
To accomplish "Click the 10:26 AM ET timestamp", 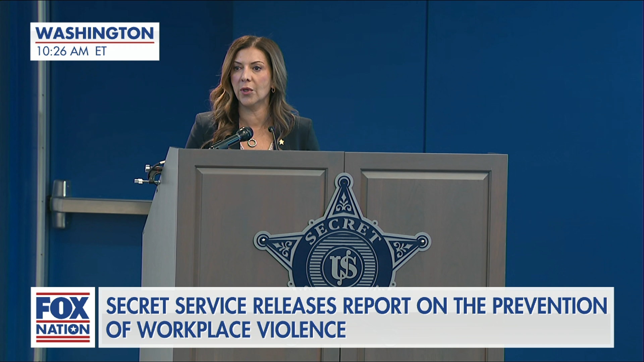I will point(71,51).
